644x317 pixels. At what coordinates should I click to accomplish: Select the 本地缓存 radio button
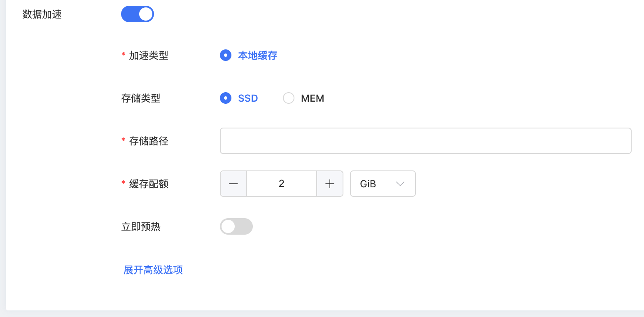point(226,55)
